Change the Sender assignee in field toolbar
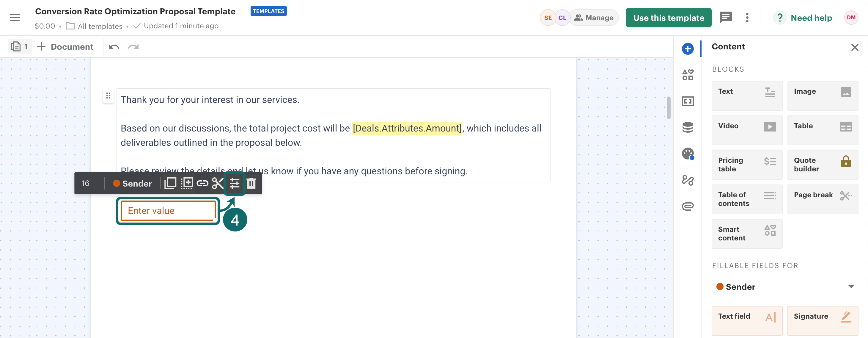868x338 pixels. click(x=132, y=184)
